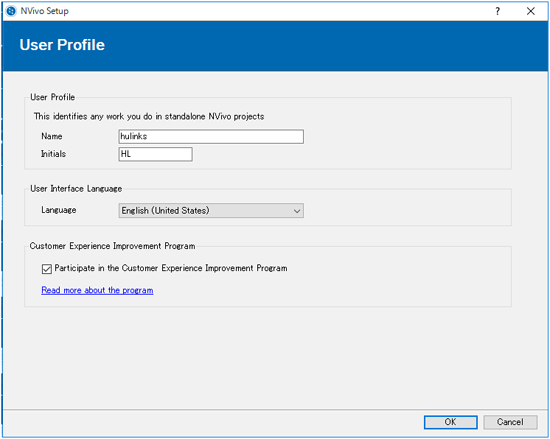Open help with the question mark button

(x=497, y=11)
